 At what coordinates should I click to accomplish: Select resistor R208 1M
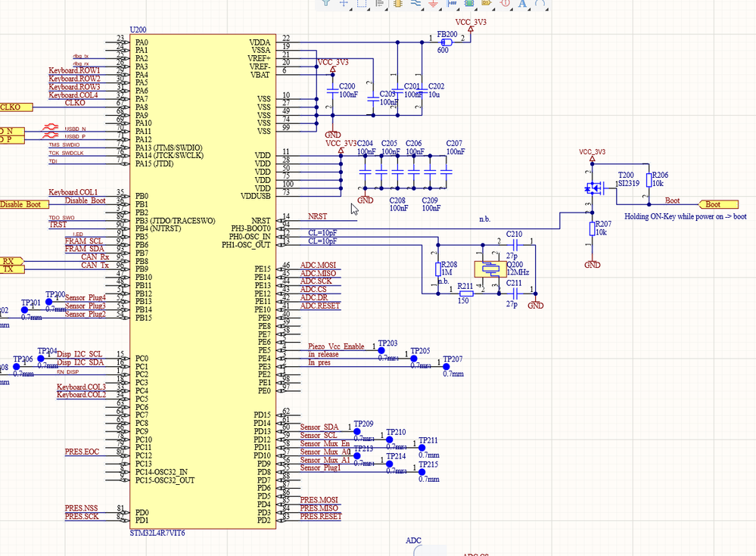pos(438,269)
